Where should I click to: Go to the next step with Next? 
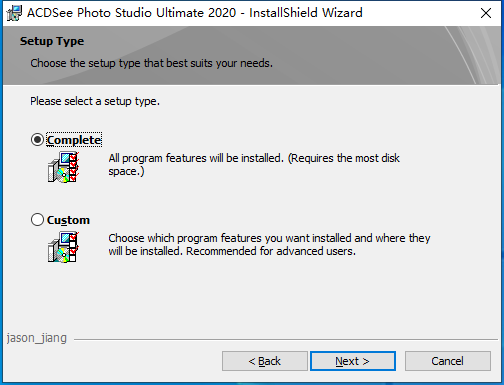pyautogui.click(x=353, y=361)
